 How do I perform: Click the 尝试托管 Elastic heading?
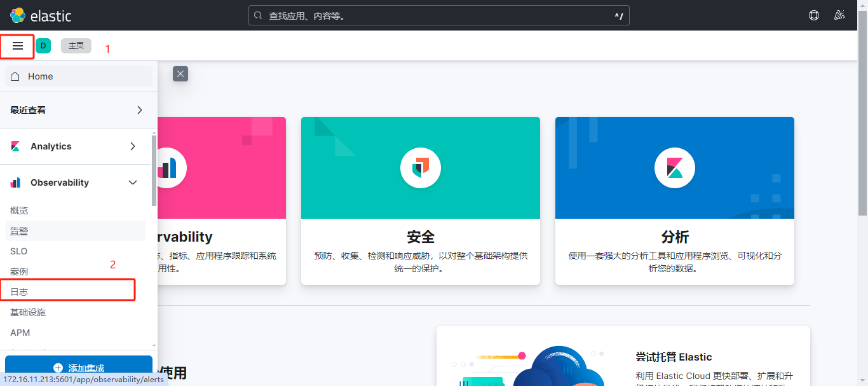(674, 357)
